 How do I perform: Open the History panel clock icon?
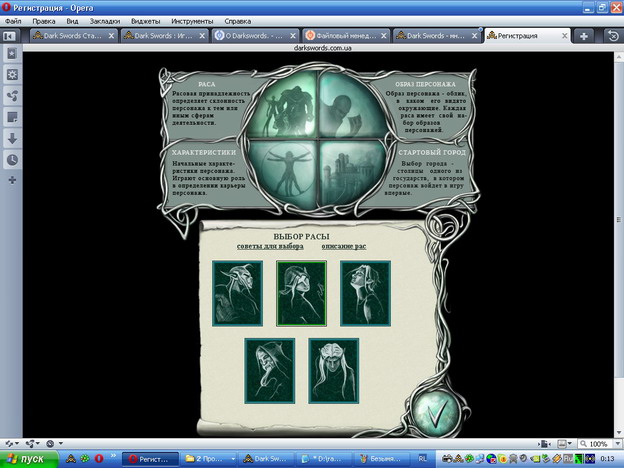pyautogui.click(x=12, y=160)
